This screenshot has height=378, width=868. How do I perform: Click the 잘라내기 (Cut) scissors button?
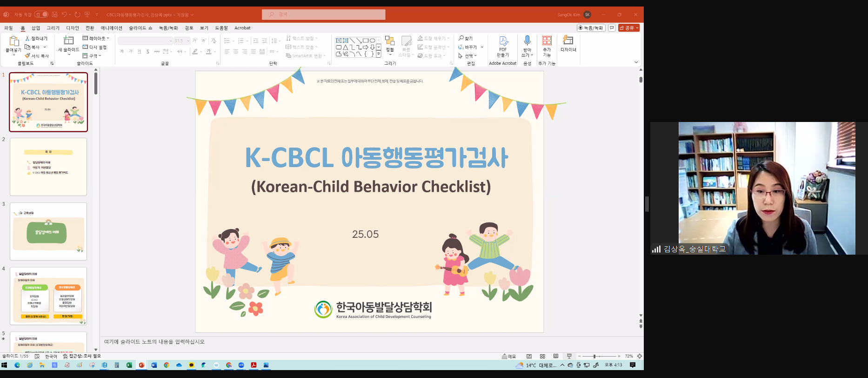pos(36,38)
